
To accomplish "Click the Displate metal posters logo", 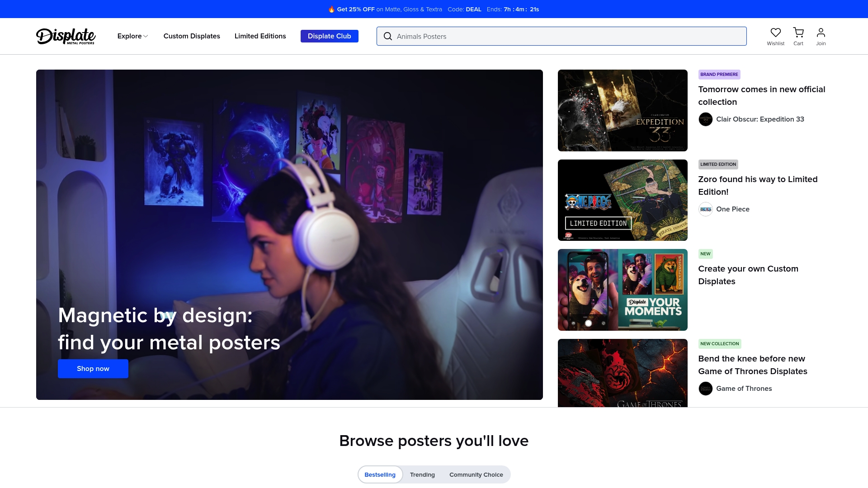I will [66, 36].
